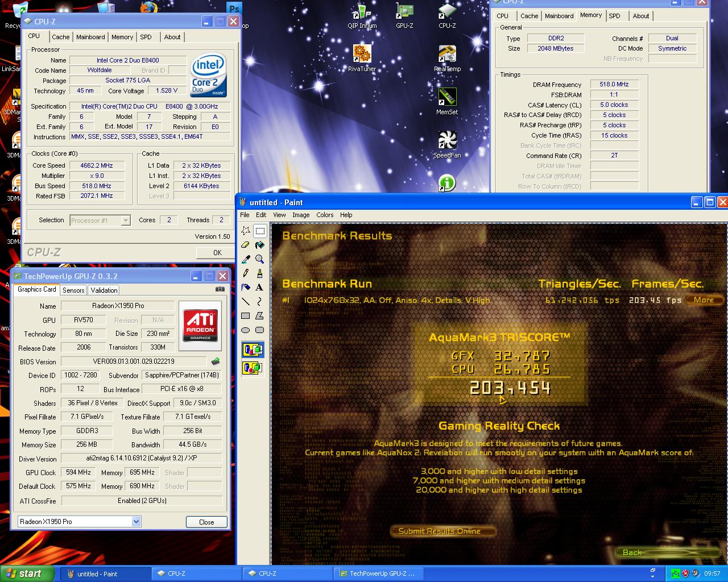This screenshot has height=582, width=728.
Task: Open CPU tab in right CPU-Z window
Action: pos(503,16)
